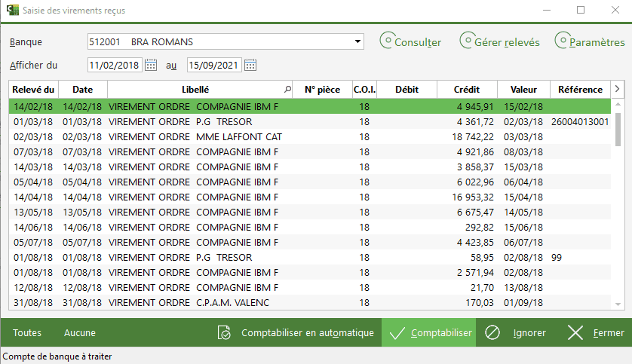Screen dimensions: 632x364
Task: Click the Ignorer label
Action: tap(529, 332)
